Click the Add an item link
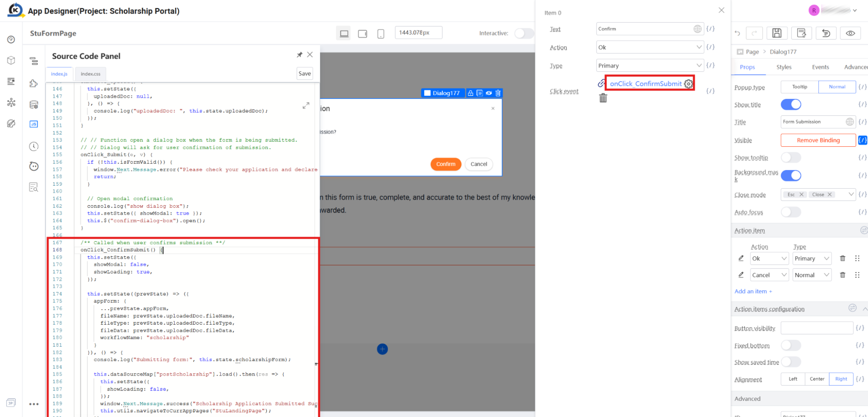Screen dimensions: 868x417 tap(753, 291)
